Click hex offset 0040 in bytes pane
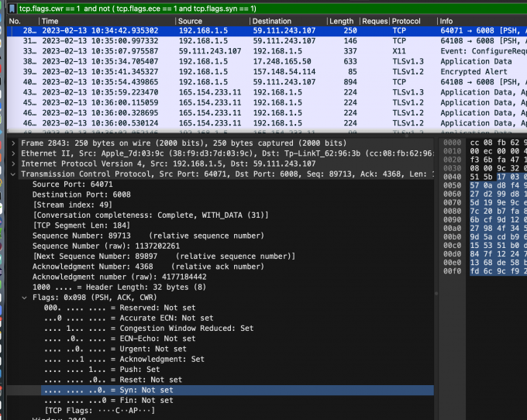Screen dimensions: 527x420 [452, 177]
